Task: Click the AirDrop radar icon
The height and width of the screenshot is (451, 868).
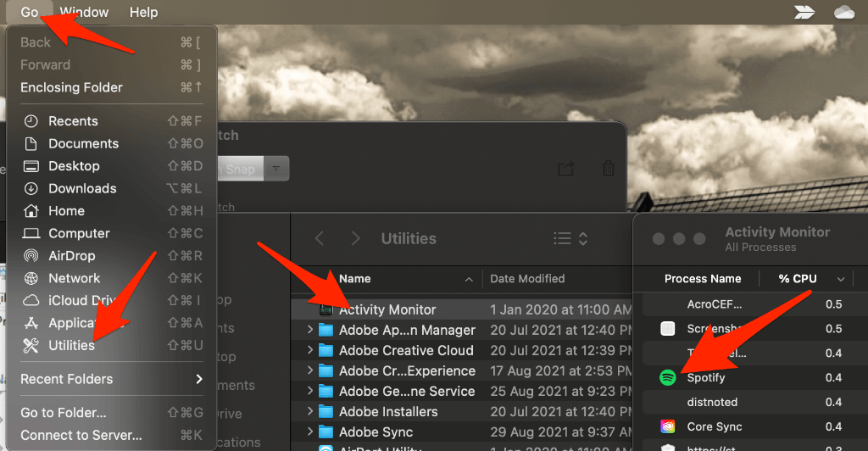Action: (31, 256)
